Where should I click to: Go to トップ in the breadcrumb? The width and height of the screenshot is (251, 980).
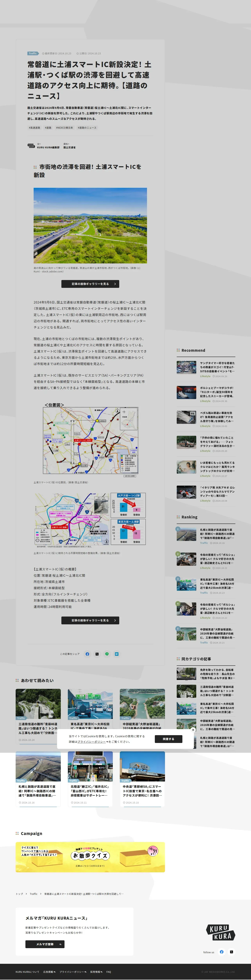click(19, 894)
